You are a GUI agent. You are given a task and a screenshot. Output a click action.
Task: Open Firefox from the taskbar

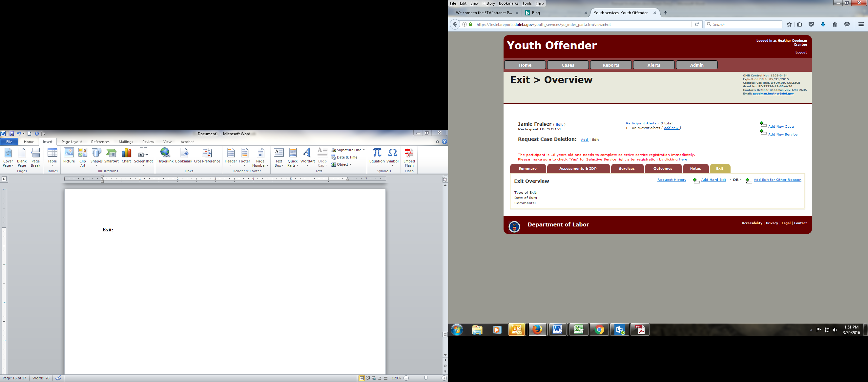pyautogui.click(x=537, y=329)
